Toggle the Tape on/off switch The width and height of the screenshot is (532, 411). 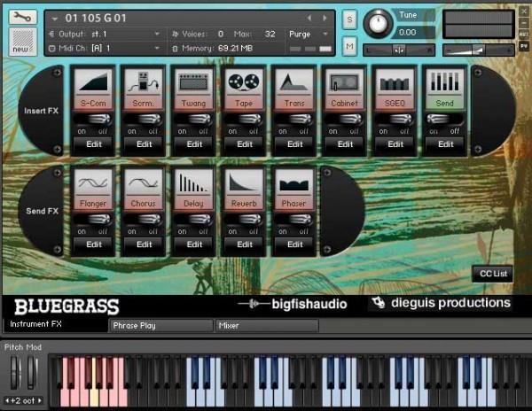click(244, 120)
